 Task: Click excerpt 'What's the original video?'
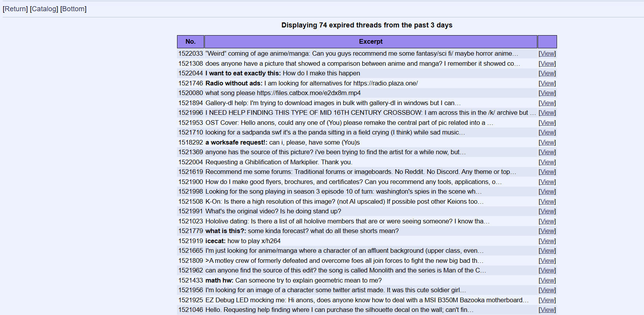point(273,211)
